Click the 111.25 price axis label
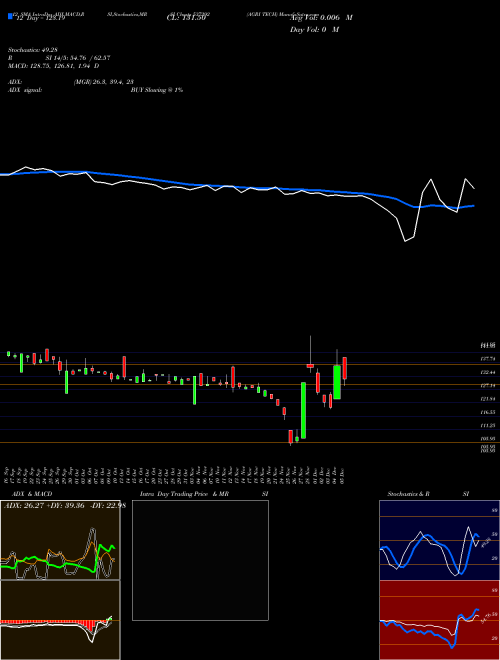Screen dimensions: 500x660 pos(488,426)
